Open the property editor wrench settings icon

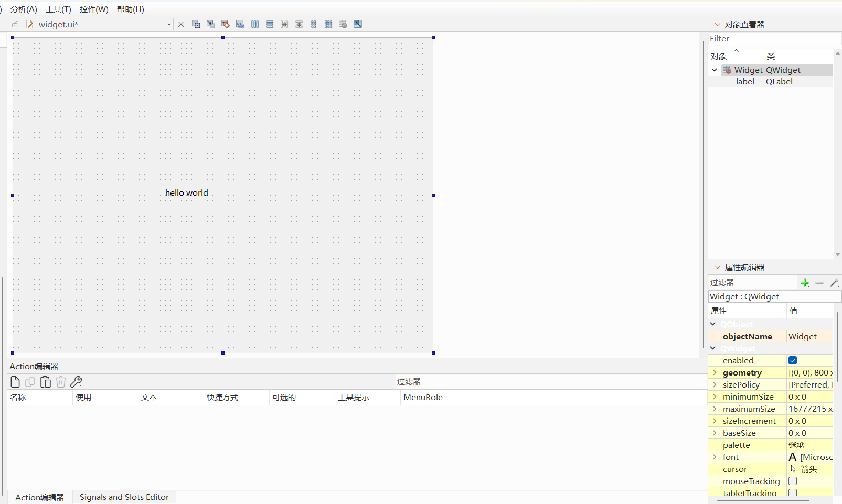click(834, 283)
